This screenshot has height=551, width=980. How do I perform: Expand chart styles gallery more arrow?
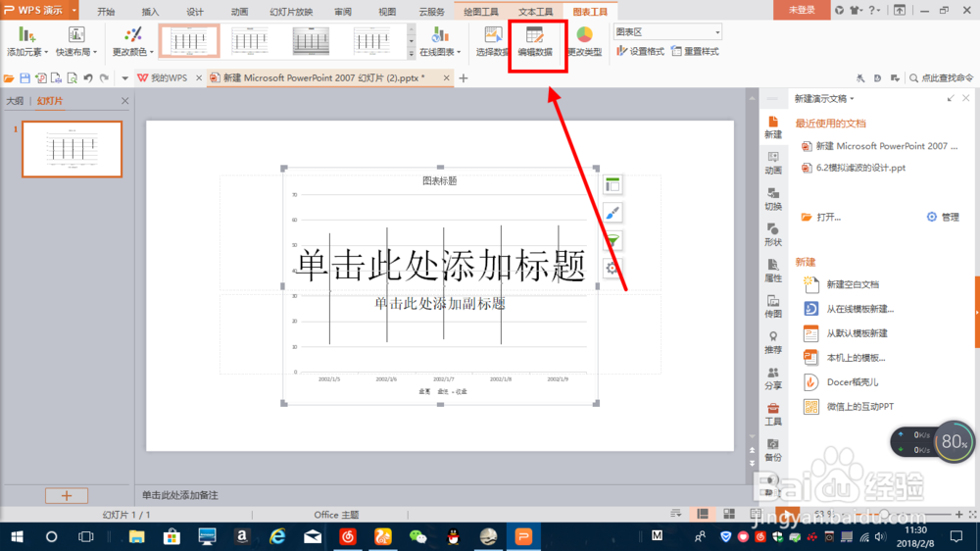[412, 54]
